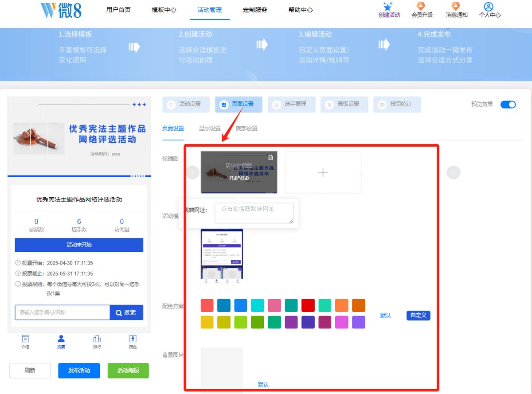The width and height of the screenshot is (532, 394).
Task: Switch to the 页面设置 main tab button
Action: [239, 104]
